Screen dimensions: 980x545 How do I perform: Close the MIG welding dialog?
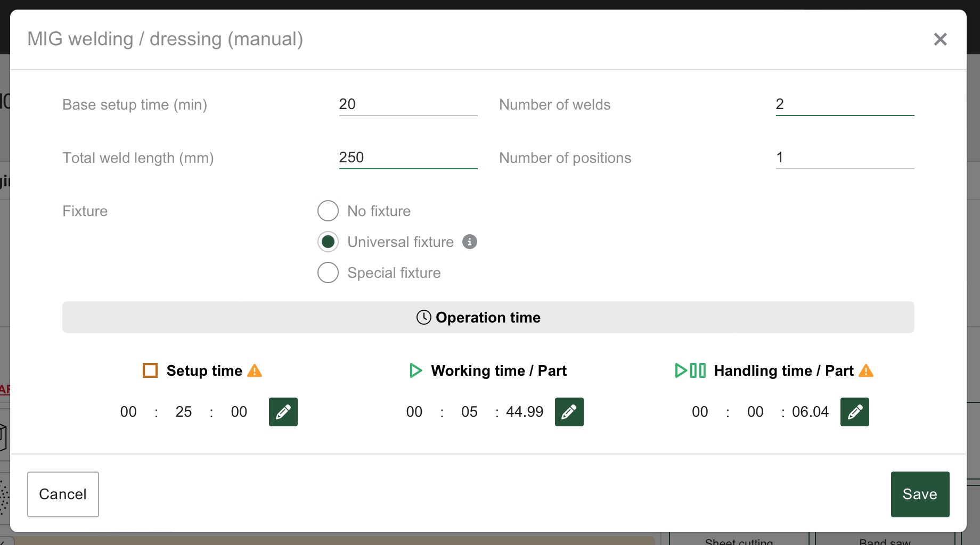tap(940, 39)
